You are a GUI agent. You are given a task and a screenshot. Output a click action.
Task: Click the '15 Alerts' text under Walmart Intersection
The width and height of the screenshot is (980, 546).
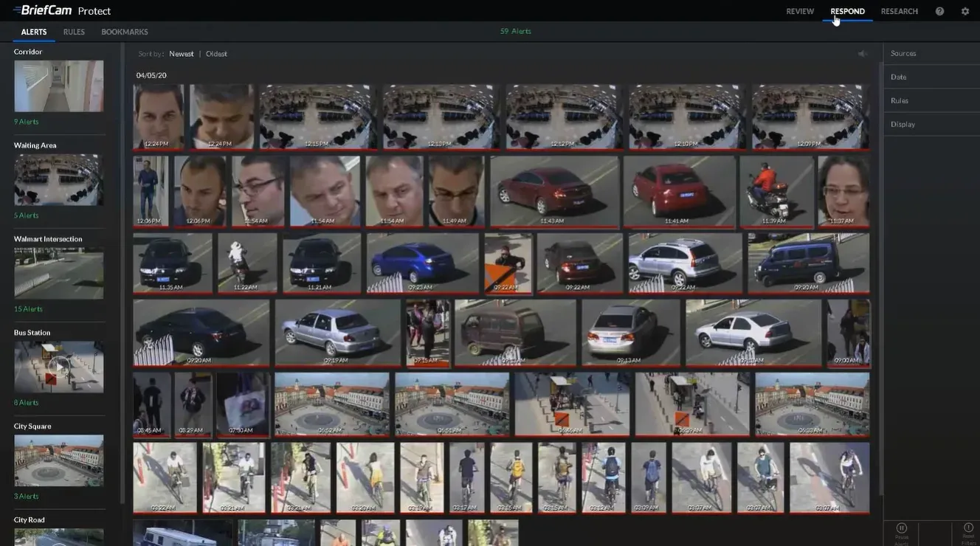click(x=28, y=309)
